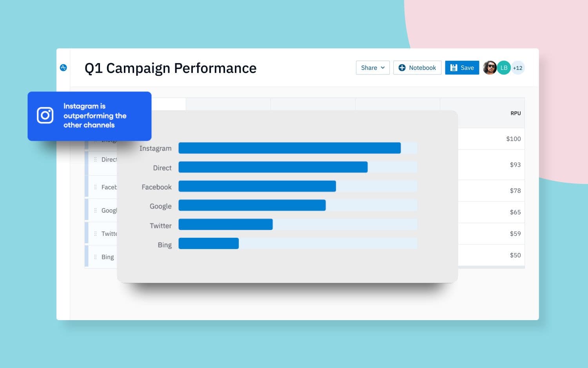Click the drag handle beside the Twitter row

pos(96,233)
